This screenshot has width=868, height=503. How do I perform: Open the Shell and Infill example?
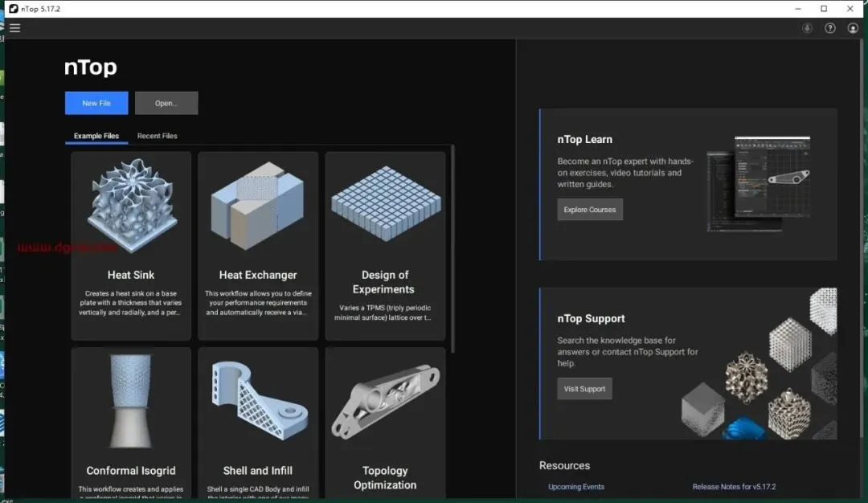[258, 423]
